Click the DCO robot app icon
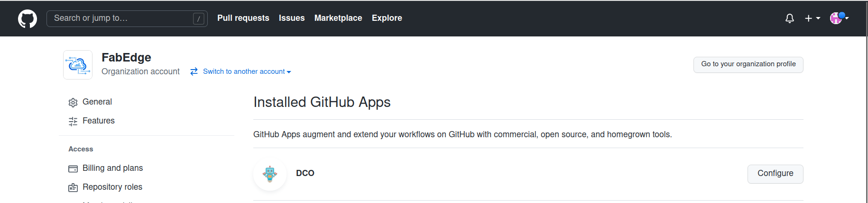This screenshot has width=868, height=203. pos(270,174)
